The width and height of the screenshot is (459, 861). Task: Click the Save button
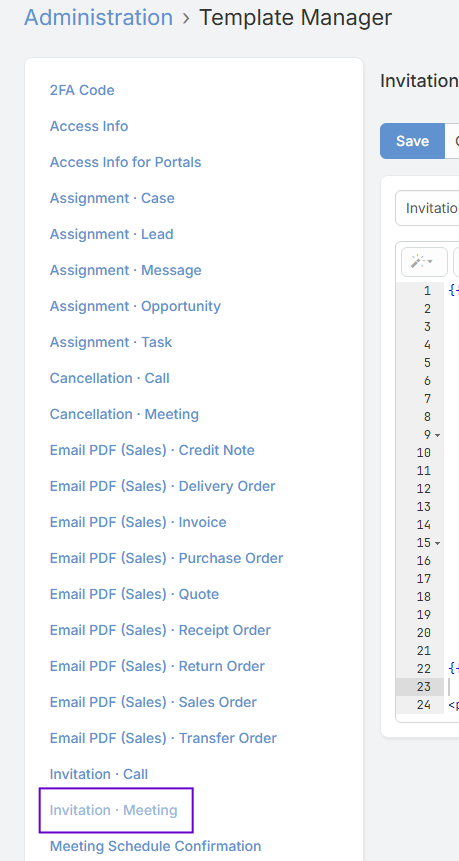(x=412, y=141)
